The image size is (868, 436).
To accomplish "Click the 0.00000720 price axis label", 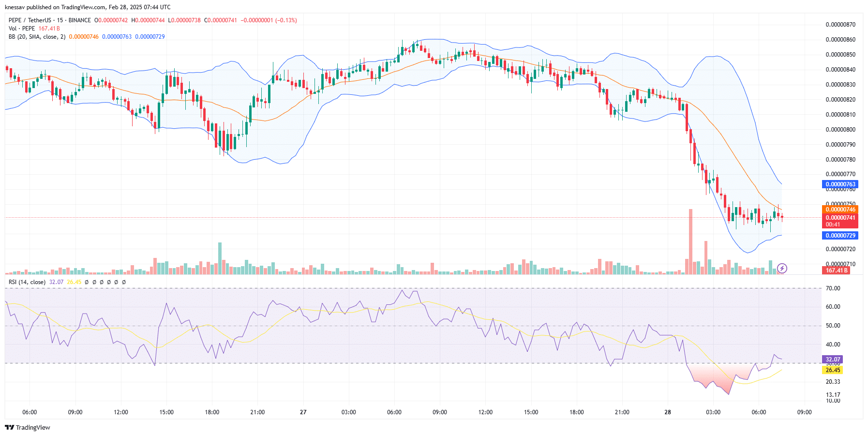I will pyautogui.click(x=840, y=249).
